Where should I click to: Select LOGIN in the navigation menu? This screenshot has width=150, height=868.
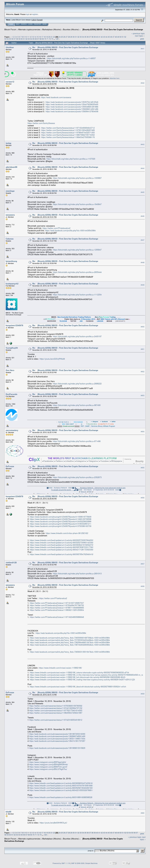pos(30,24)
